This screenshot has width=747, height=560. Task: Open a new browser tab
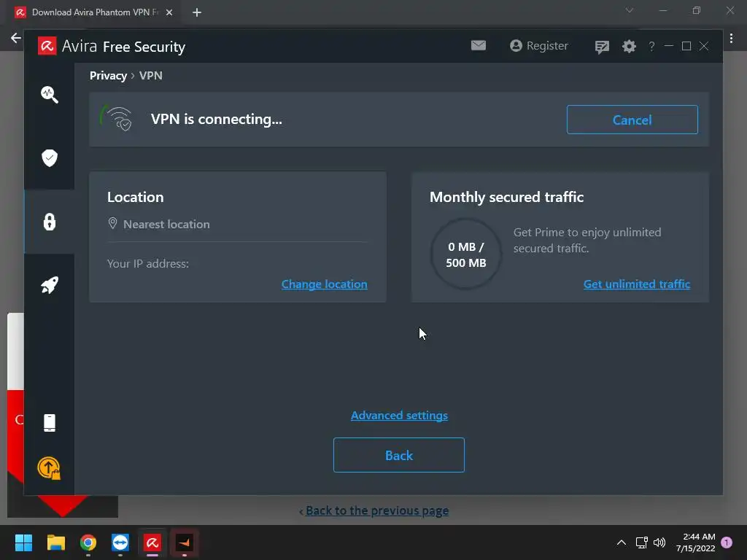point(197,12)
